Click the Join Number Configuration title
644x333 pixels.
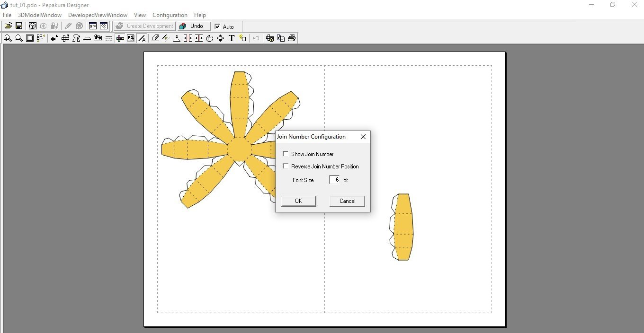point(311,137)
